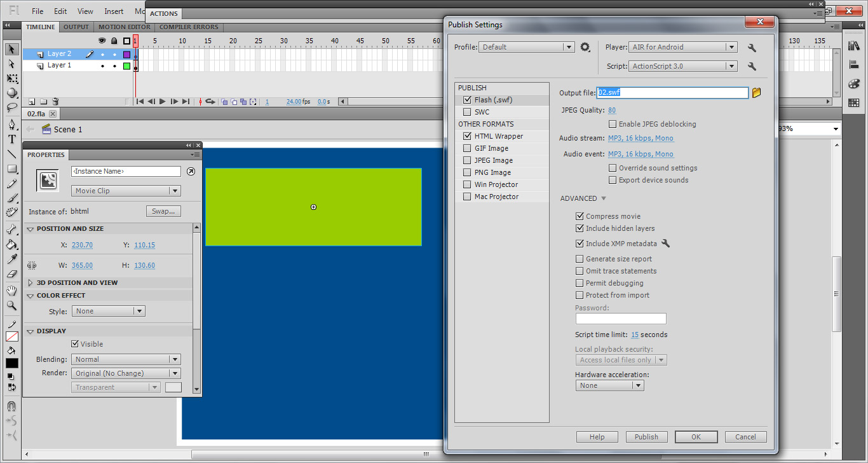Select the 3D Rotation tool
868x463 pixels.
(11, 93)
